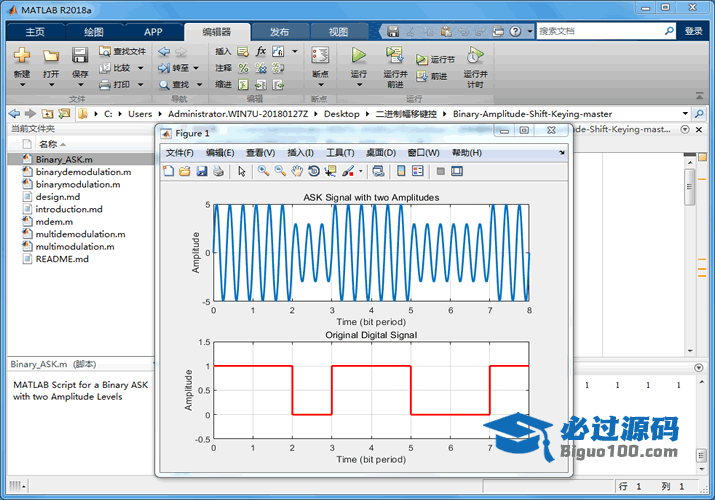This screenshot has height=500, width=715.
Task: Toggle Data Cursor tool
Action: (331, 171)
